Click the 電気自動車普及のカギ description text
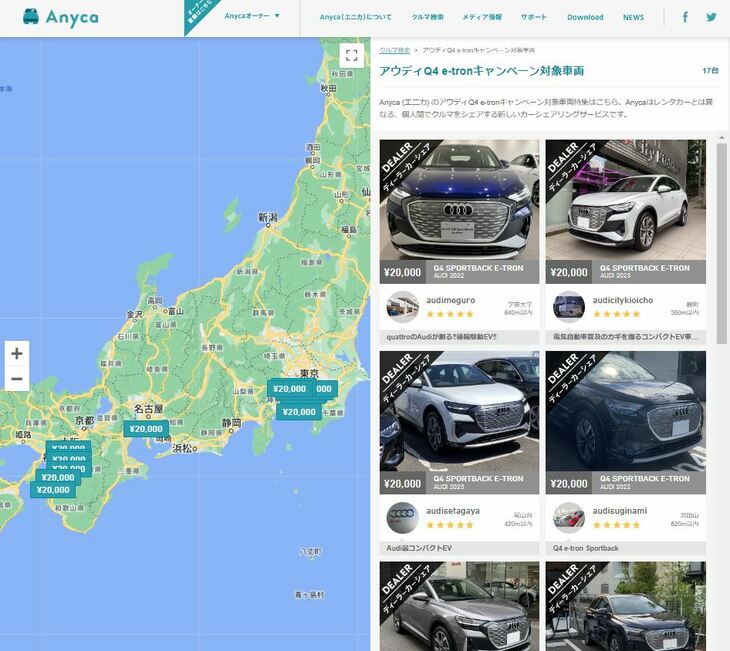The height and width of the screenshot is (651, 730). coord(625,337)
